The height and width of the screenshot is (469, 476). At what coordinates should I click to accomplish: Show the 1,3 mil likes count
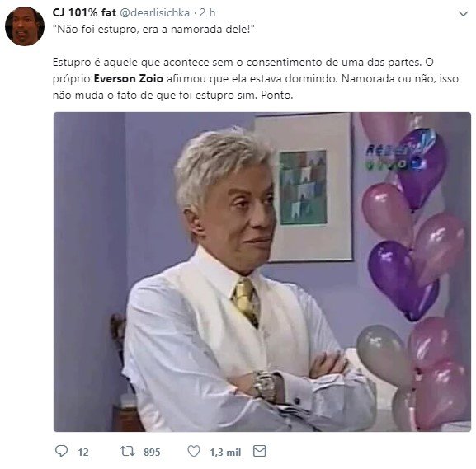click(x=225, y=452)
